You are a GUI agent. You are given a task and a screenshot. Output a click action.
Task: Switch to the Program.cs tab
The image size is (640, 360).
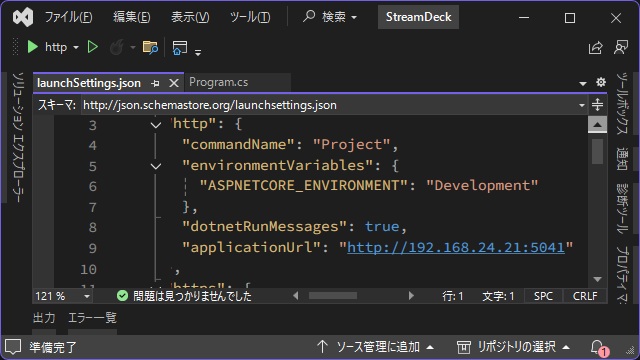(218, 82)
